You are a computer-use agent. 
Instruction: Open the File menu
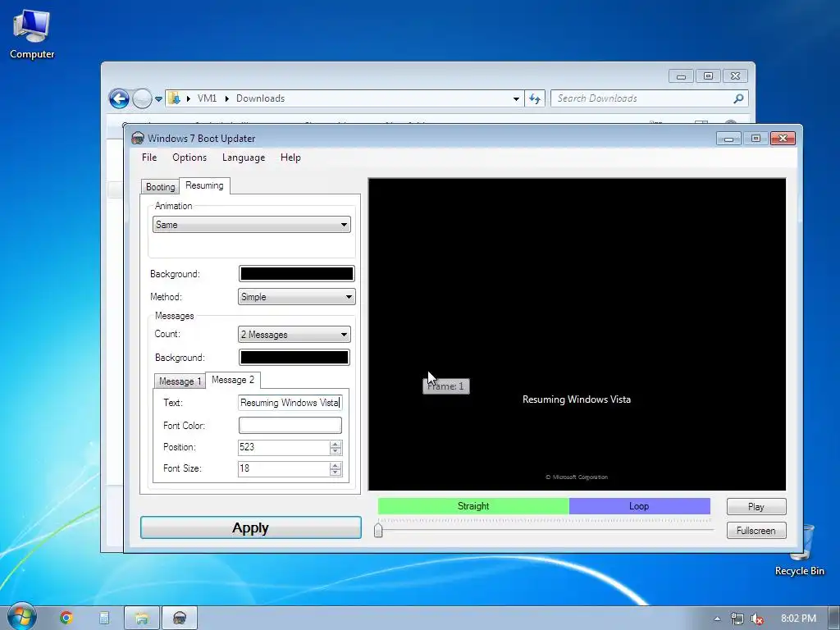coord(149,157)
